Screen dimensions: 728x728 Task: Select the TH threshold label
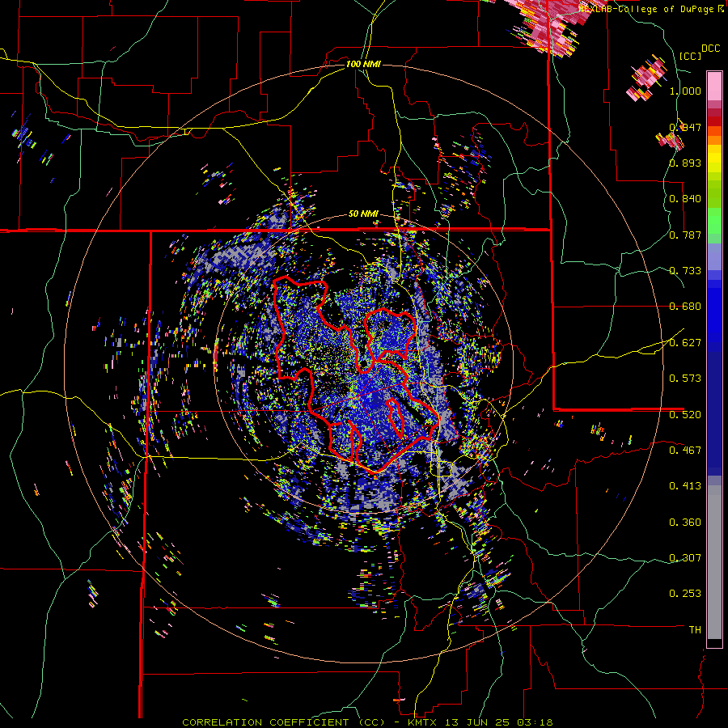click(695, 629)
